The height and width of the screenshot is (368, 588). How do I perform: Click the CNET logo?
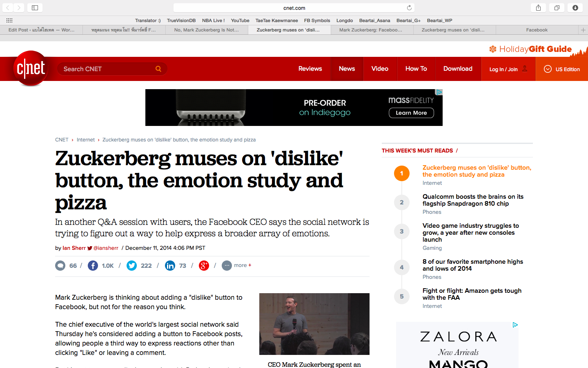[31, 68]
